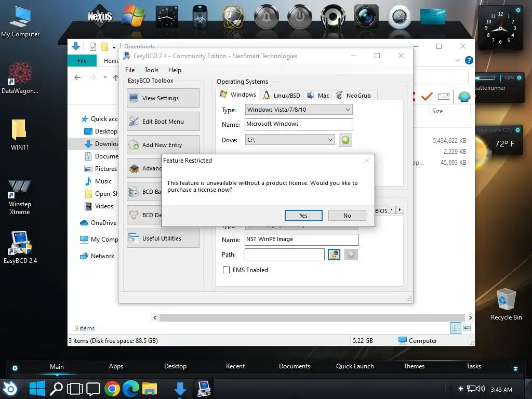Open EasyBCD Tools menu
The height and width of the screenshot is (399, 532).
(151, 70)
